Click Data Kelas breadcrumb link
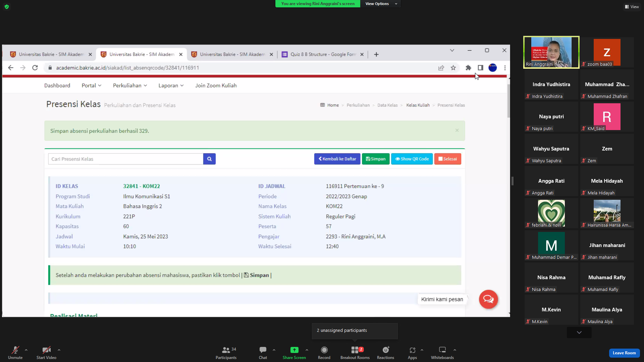Screen dimensions: 644x362 click(387, 105)
